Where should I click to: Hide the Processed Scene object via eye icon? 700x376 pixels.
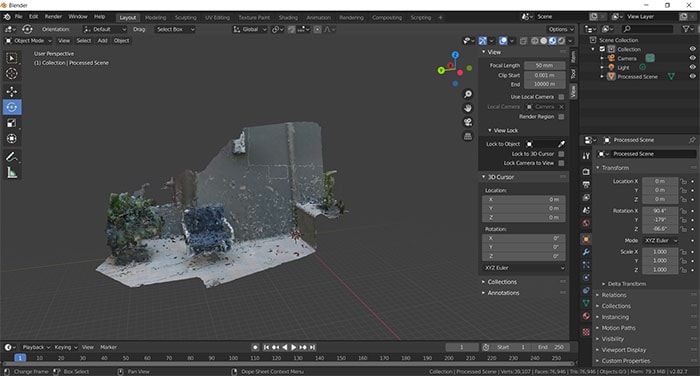[692, 76]
